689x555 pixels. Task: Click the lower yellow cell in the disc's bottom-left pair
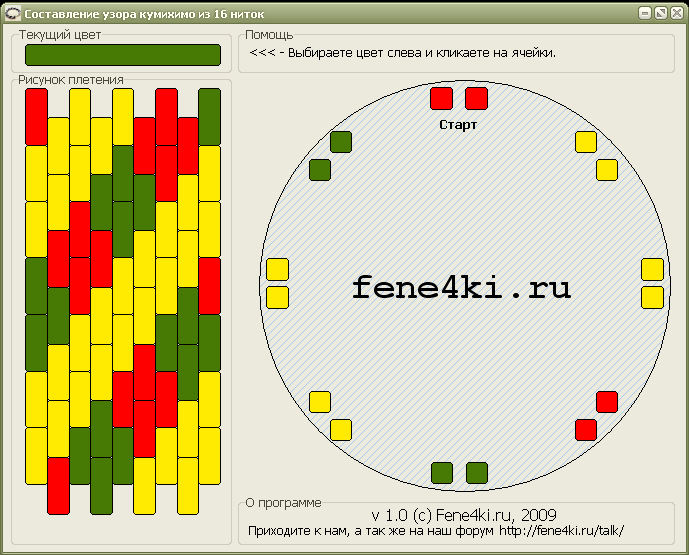click(341, 430)
